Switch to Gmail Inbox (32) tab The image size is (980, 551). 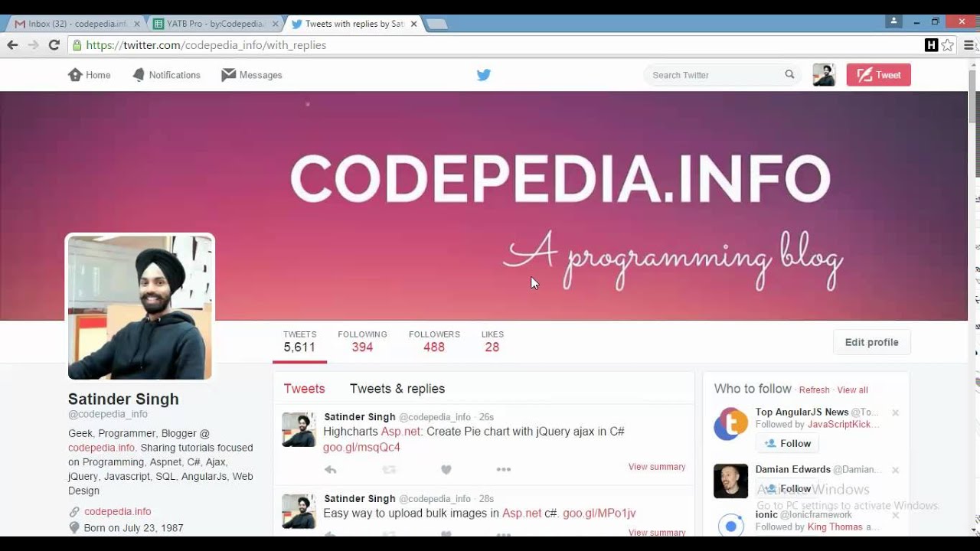(x=75, y=24)
